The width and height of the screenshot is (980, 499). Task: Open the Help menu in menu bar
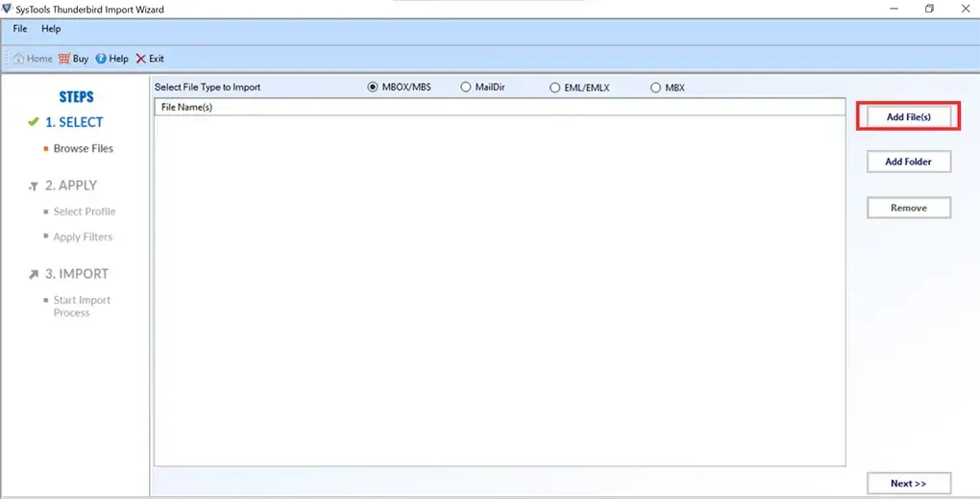pos(51,30)
